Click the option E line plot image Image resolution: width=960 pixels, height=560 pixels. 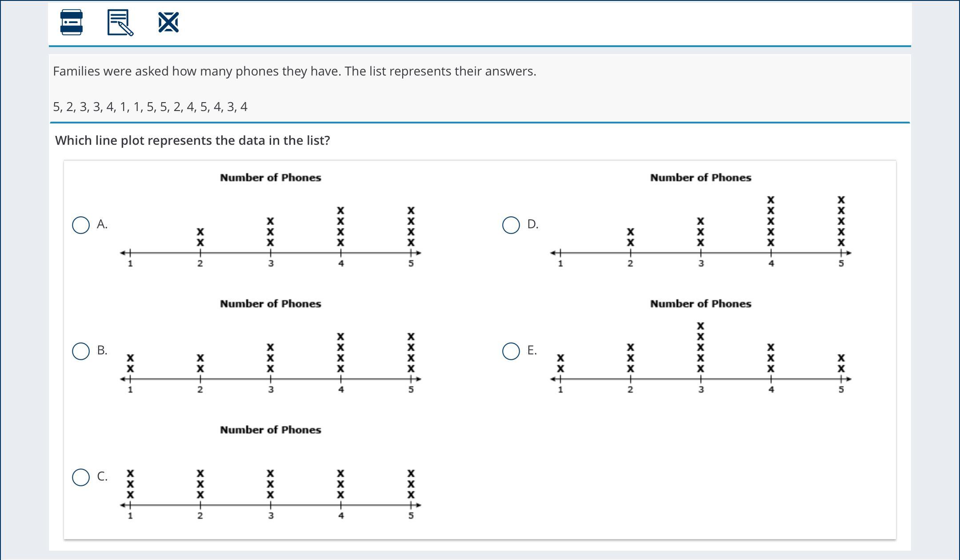point(700,349)
